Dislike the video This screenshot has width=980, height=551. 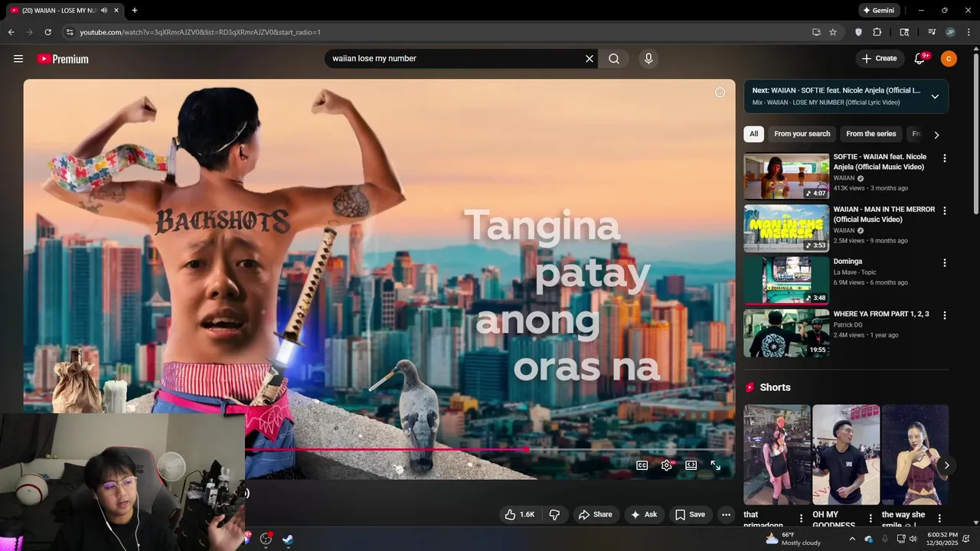pyautogui.click(x=555, y=514)
